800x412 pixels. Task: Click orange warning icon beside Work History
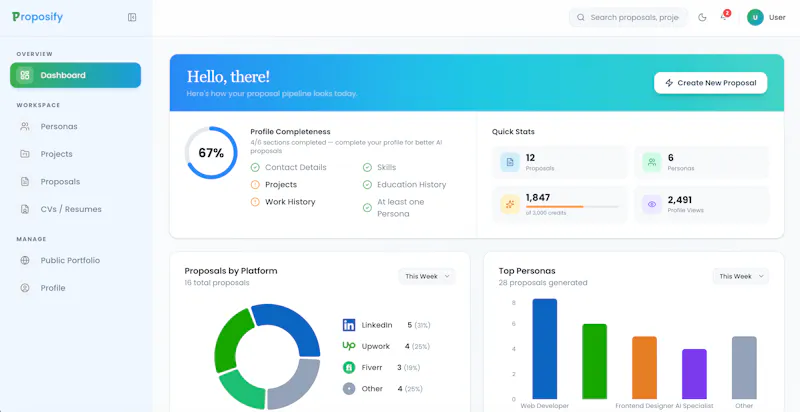pyautogui.click(x=255, y=202)
